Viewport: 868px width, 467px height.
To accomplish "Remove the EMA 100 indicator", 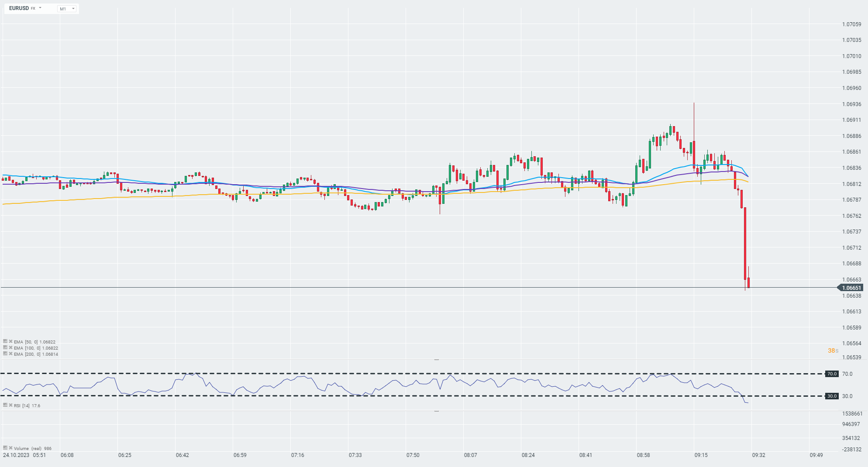I will click(x=10, y=347).
